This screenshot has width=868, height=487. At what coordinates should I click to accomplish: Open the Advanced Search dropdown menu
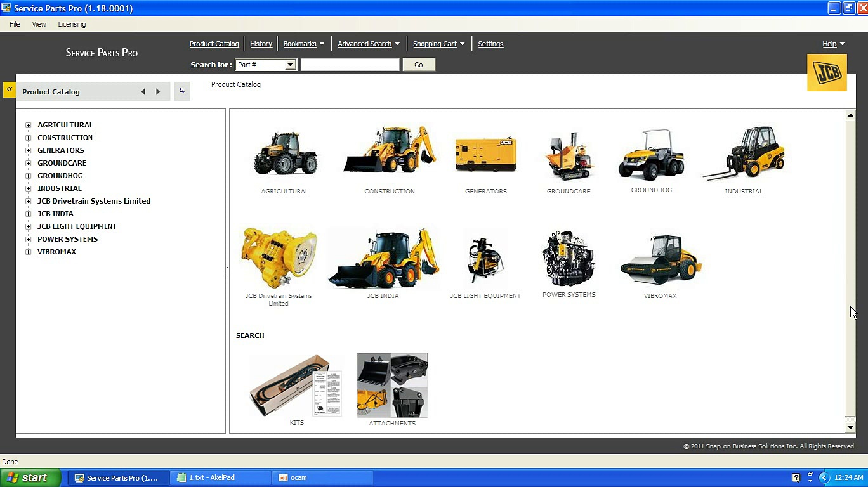pos(369,44)
